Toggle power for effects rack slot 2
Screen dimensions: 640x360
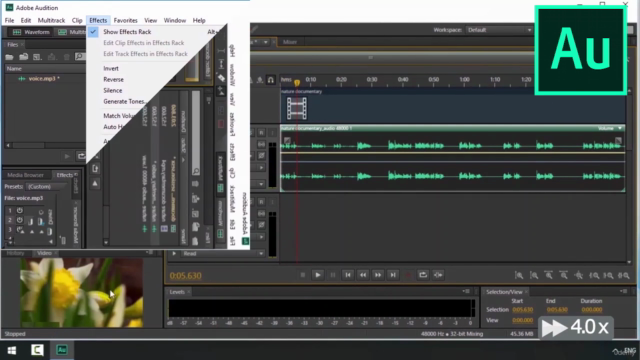(x=20, y=220)
